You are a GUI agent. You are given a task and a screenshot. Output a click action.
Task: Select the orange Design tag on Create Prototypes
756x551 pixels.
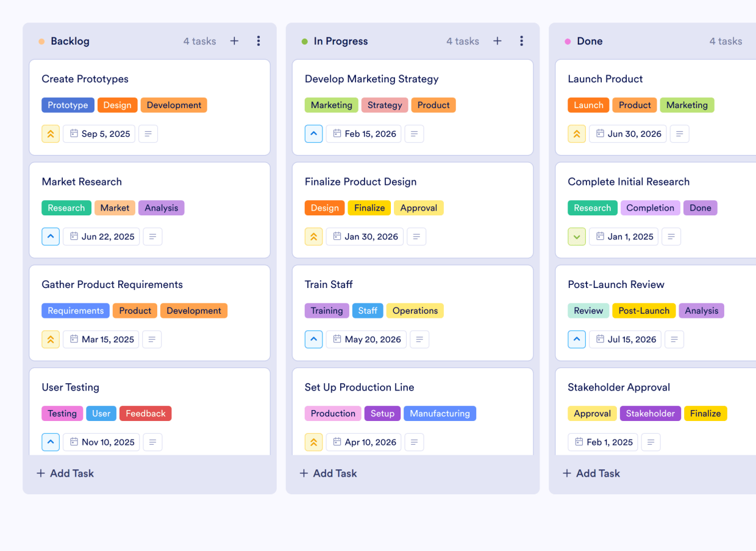tap(117, 105)
